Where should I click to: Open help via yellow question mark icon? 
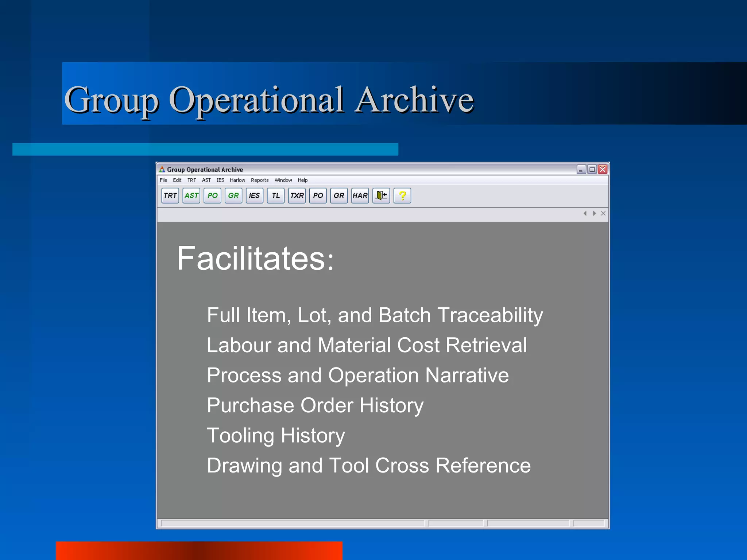pyautogui.click(x=402, y=195)
